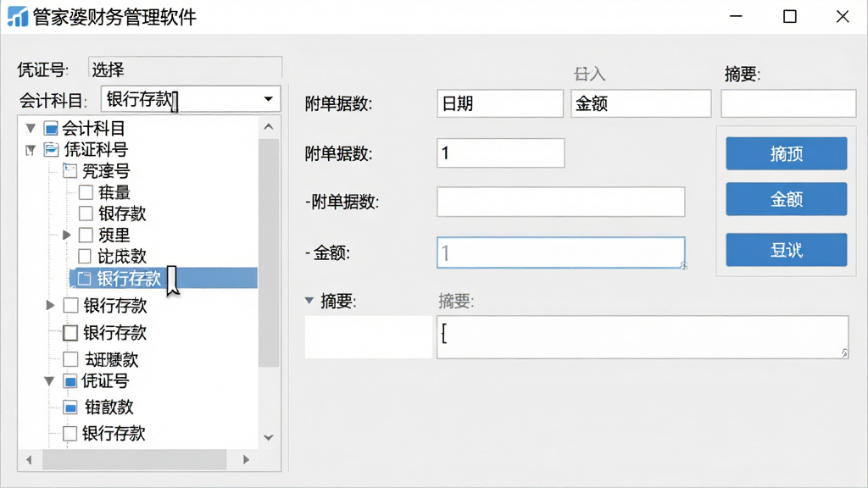868x488 pixels.
Task: Tick checkbox of 银行存款 row with expand arrow
Action: pos(71,305)
